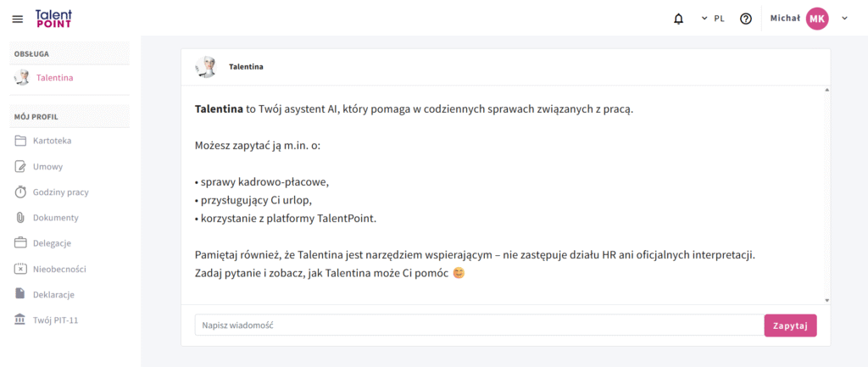Viewport: 868px width, 367px height.
Task: Expand the Michał user account chevron
Action: (x=844, y=19)
